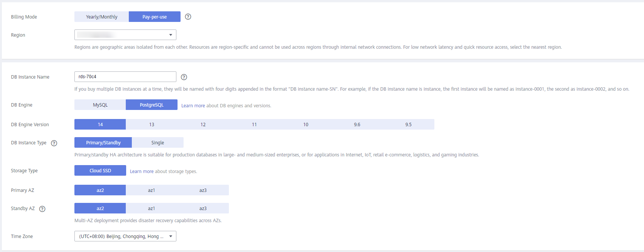This screenshot has height=252, width=644.
Task: Select the Cloud SSD storage type
Action: (100, 170)
